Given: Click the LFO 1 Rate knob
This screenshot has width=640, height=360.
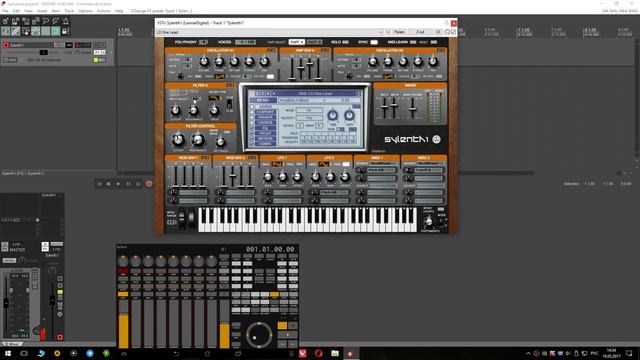Looking at the screenshot, I should 268,177.
